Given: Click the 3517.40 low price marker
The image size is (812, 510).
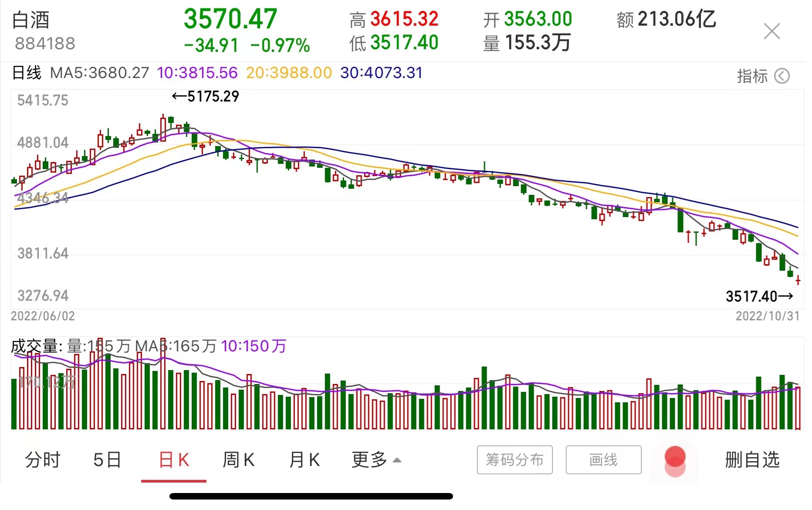Looking at the screenshot, I should click(759, 296).
